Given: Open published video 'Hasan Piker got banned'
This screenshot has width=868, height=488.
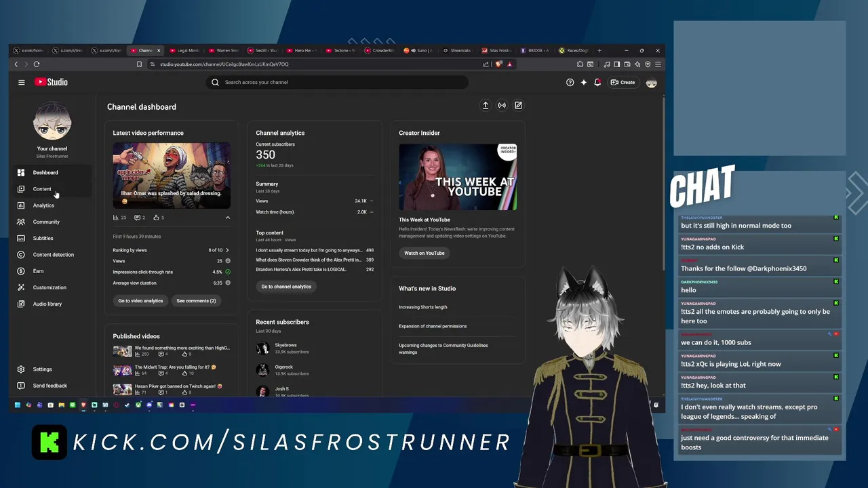Looking at the screenshot, I should pyautogui.click(x=171, y=389).
